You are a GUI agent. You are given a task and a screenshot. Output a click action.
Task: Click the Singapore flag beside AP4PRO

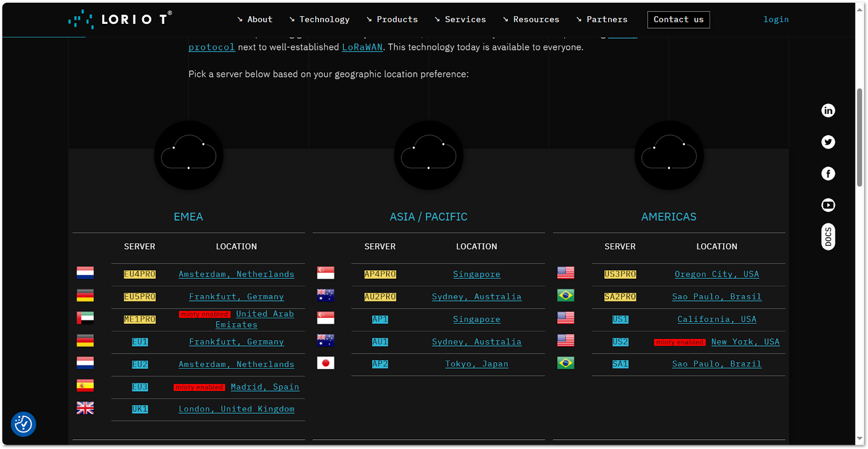pyautogui.click(x=325, y=273)
